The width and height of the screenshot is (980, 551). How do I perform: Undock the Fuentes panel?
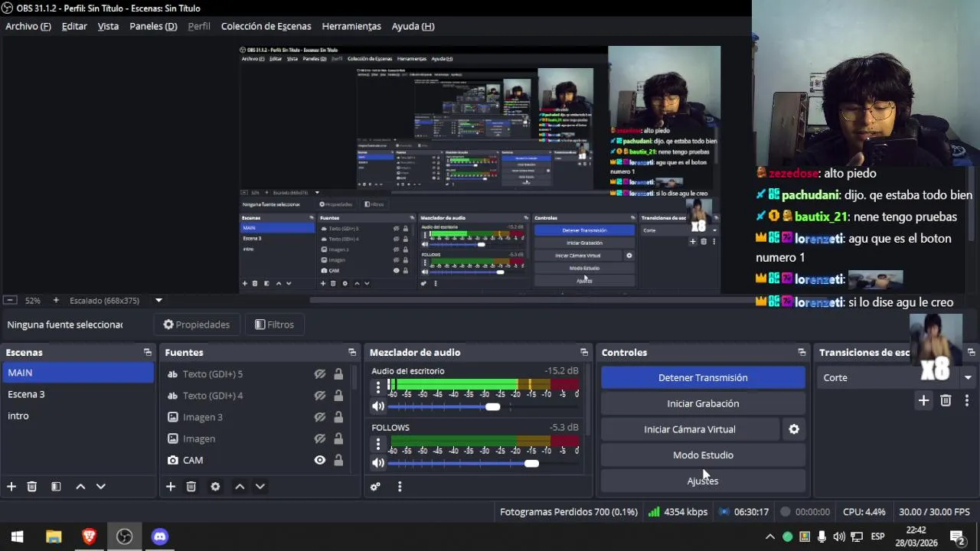point(352,353)
